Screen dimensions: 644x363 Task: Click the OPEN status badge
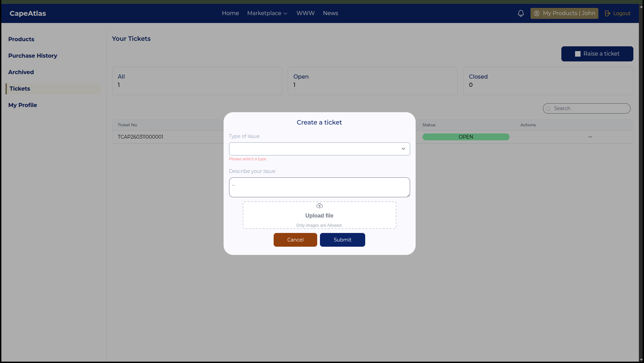(x=466, y=137)
